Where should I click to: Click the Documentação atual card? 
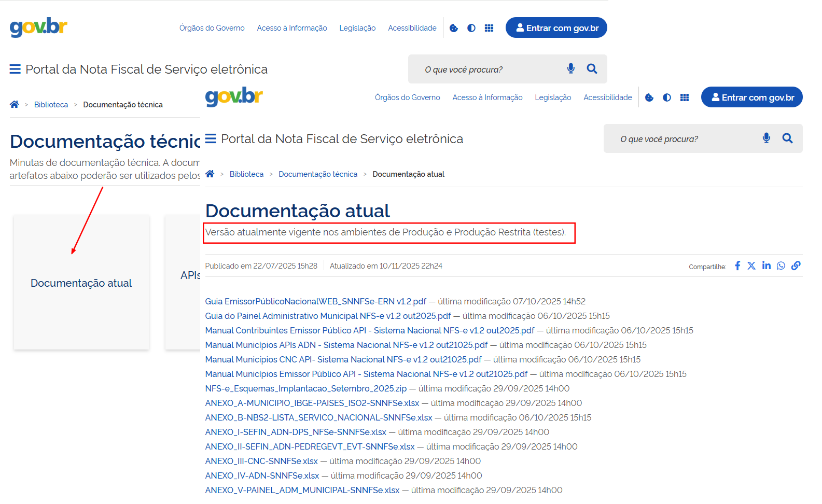click(x=81, y=283)
